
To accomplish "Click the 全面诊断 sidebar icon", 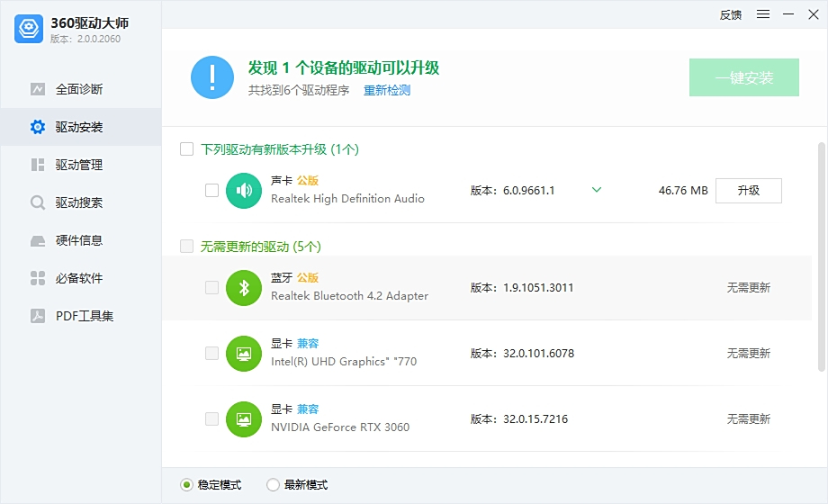I will click(x=38, y=89).
